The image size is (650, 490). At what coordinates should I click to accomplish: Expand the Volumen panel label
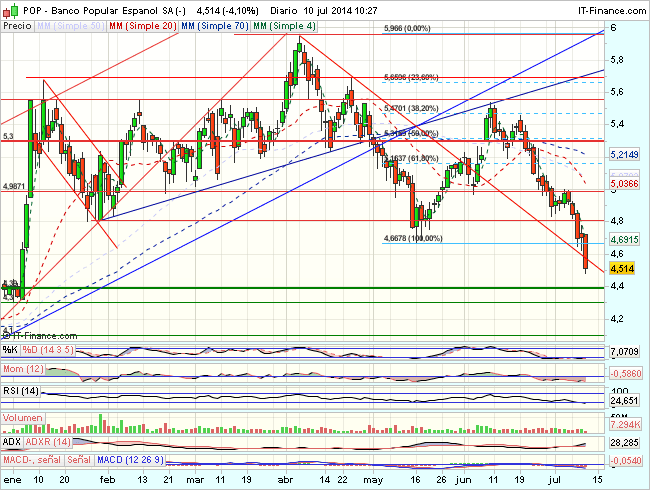pyautogui.click(x=23, y=417)
